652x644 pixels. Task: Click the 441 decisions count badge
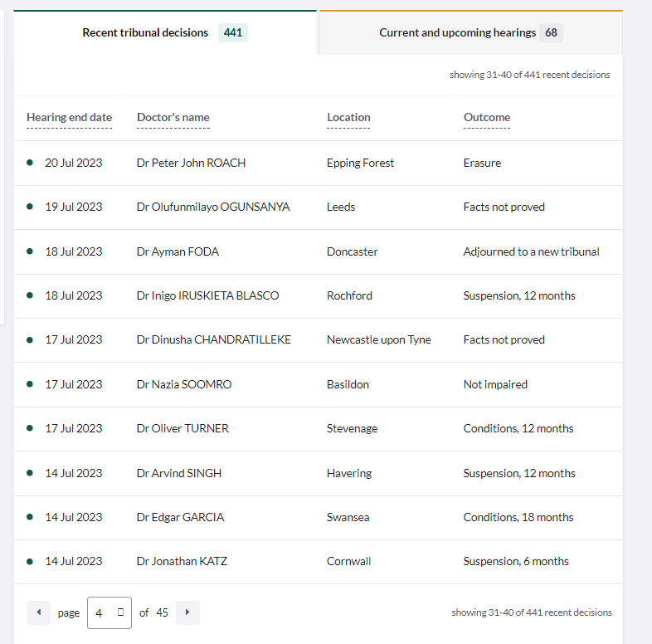[x=233, y=32]
